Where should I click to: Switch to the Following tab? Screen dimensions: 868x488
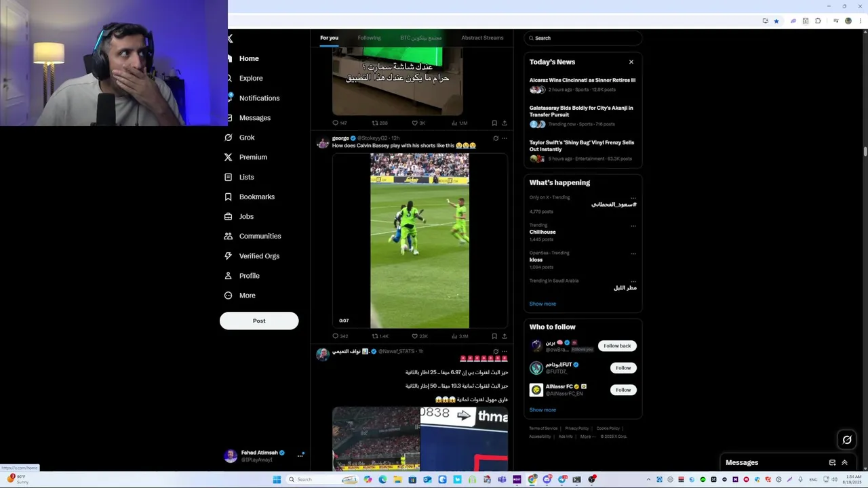click(369, 38)
